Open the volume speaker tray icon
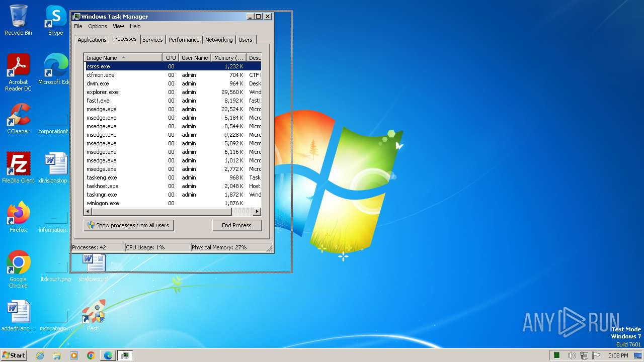This screenshot has width=644, height=362. coord(572,355)
